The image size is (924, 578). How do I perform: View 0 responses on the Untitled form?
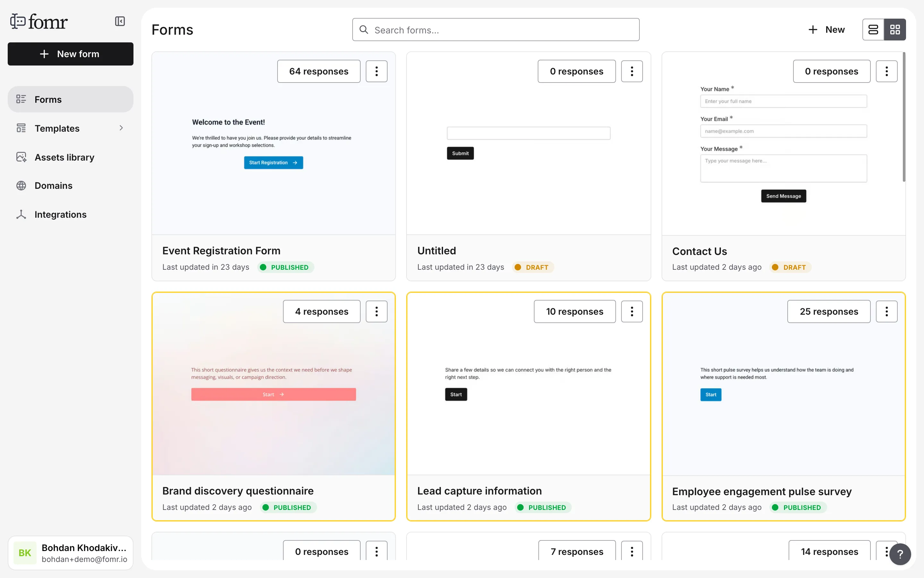577,71
